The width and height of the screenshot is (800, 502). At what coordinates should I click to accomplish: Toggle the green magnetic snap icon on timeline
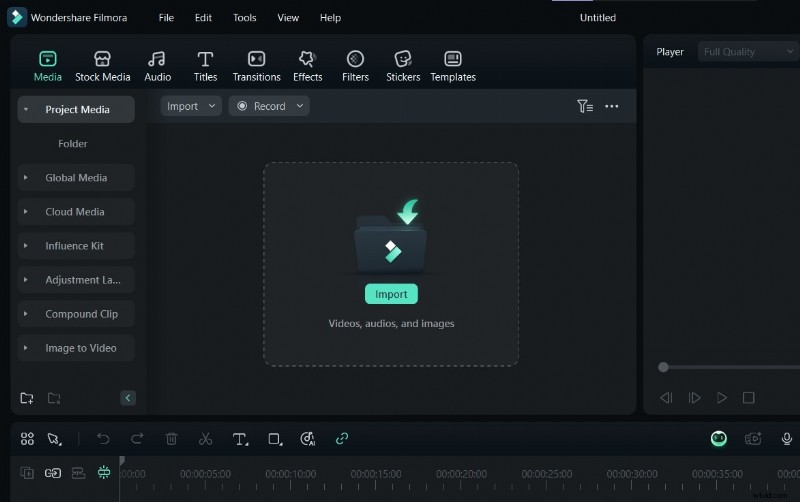click(x=104, y=473)
